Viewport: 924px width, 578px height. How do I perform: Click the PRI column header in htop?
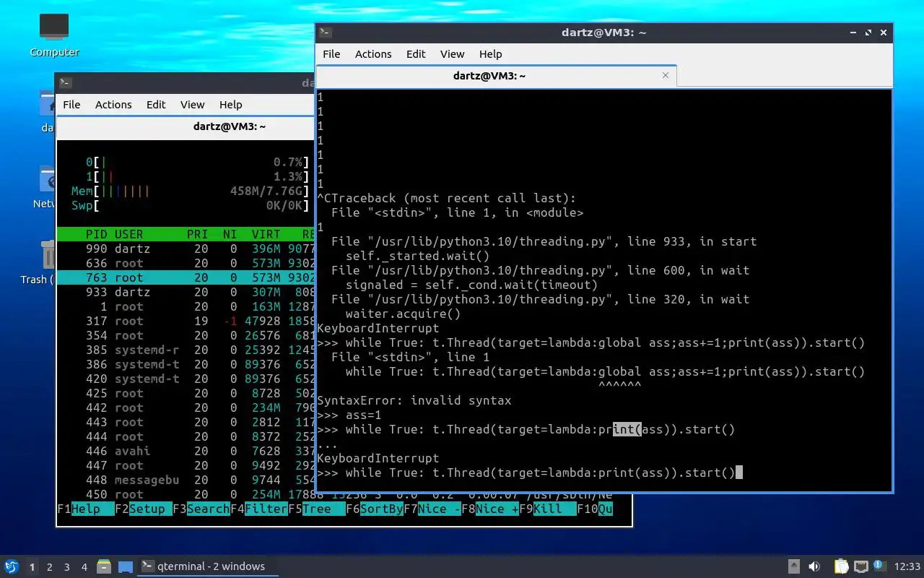tap(197, 234)
